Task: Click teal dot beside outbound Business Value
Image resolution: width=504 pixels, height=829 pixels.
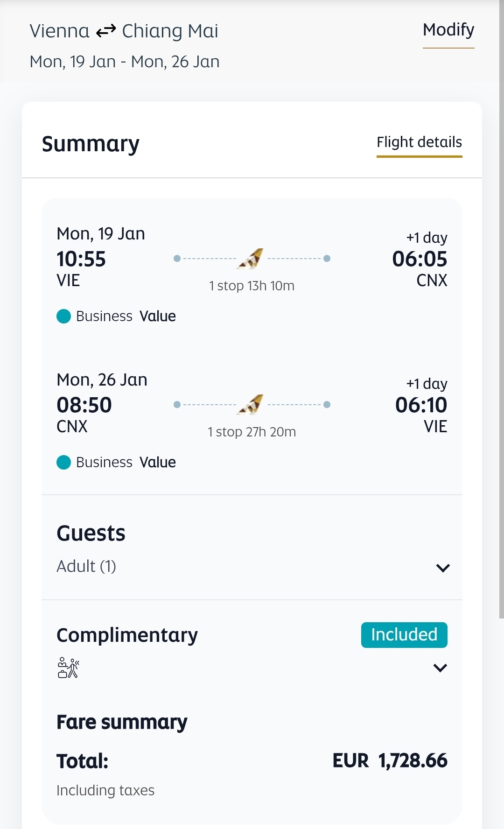Action: coord(63,316)
